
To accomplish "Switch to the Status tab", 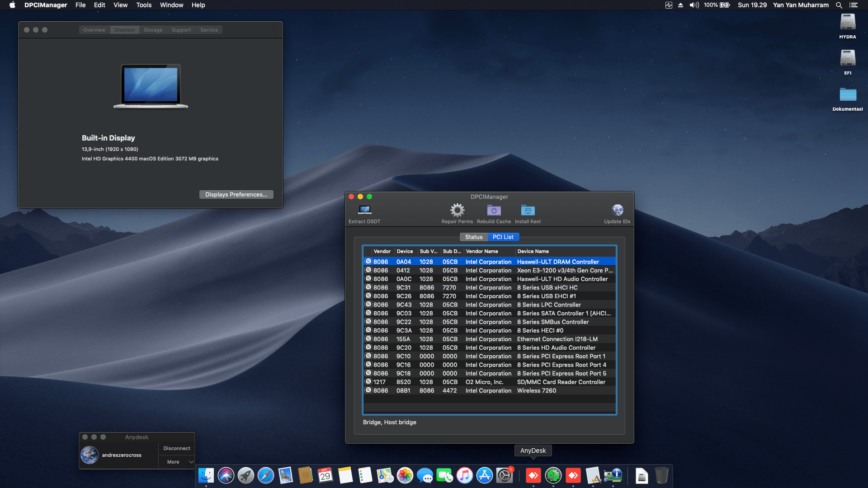I will 473,237.
